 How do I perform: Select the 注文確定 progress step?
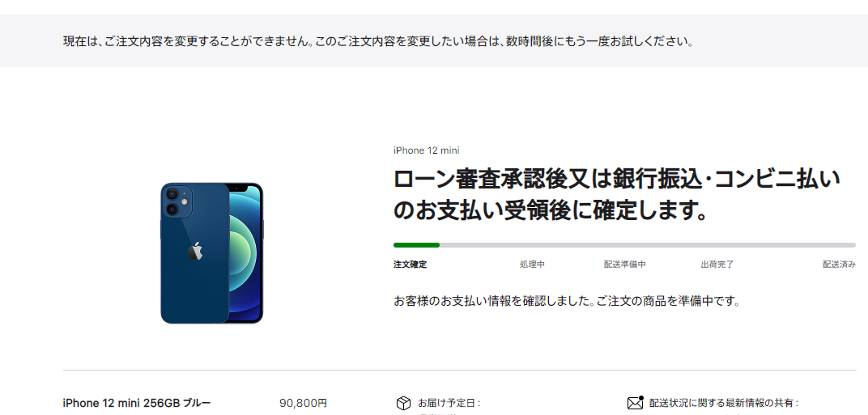click(411, 265)
